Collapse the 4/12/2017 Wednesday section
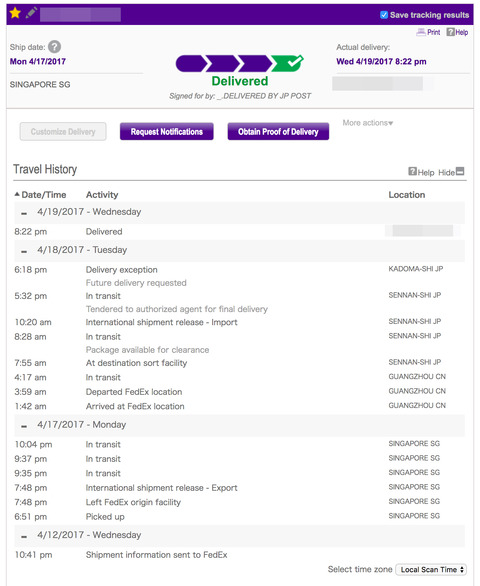 point(24,536)
